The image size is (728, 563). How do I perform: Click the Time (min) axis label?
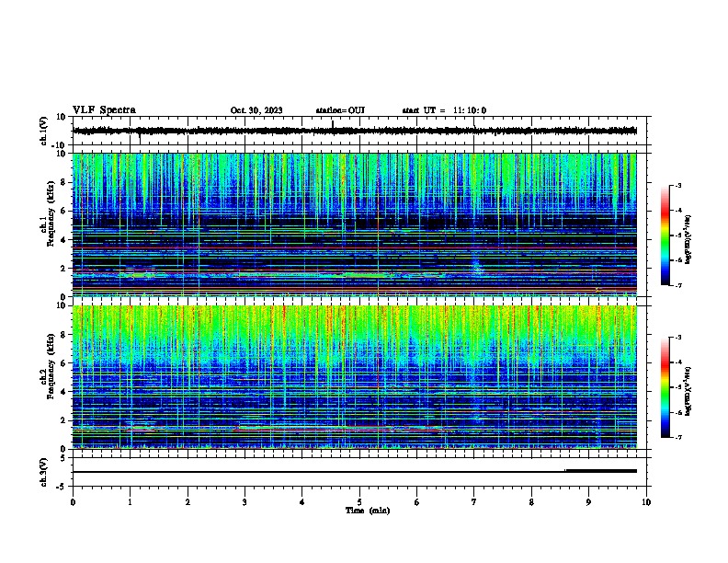[x=368, y=511]
